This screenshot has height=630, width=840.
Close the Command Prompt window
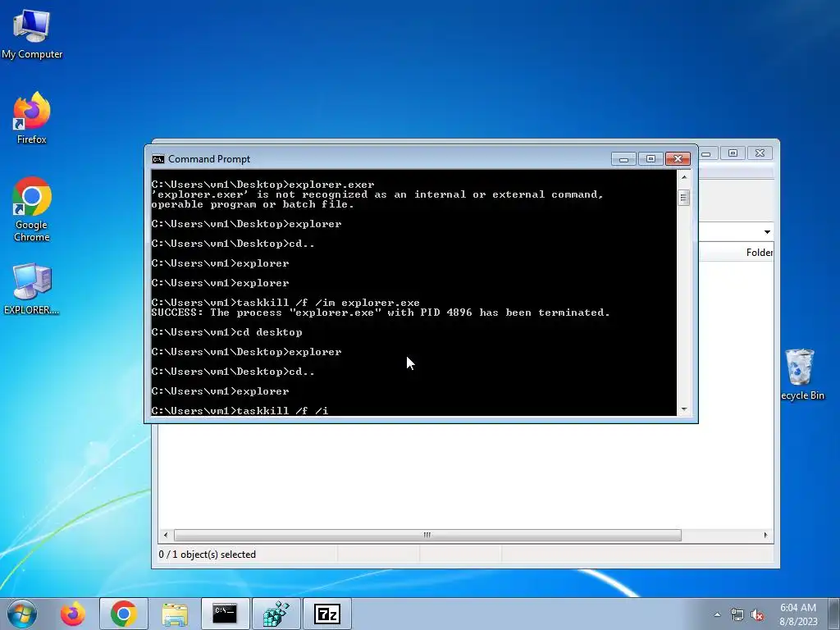click(x=678, y=159)
